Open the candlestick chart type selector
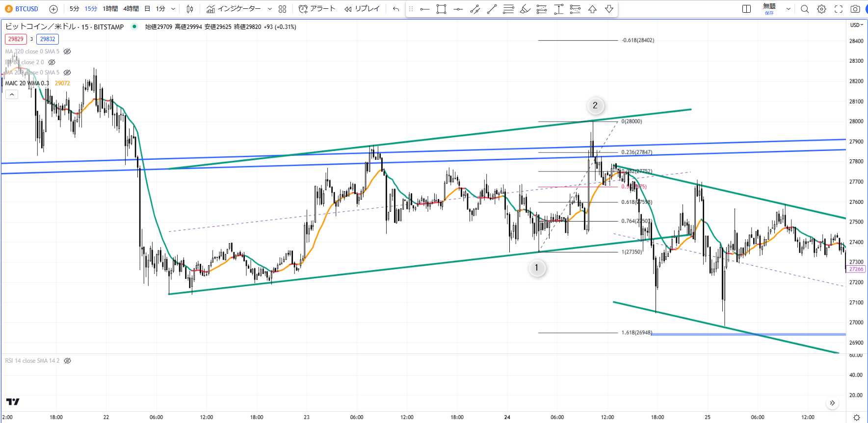This screenshot has width=868, height=423. coord(190,9)
